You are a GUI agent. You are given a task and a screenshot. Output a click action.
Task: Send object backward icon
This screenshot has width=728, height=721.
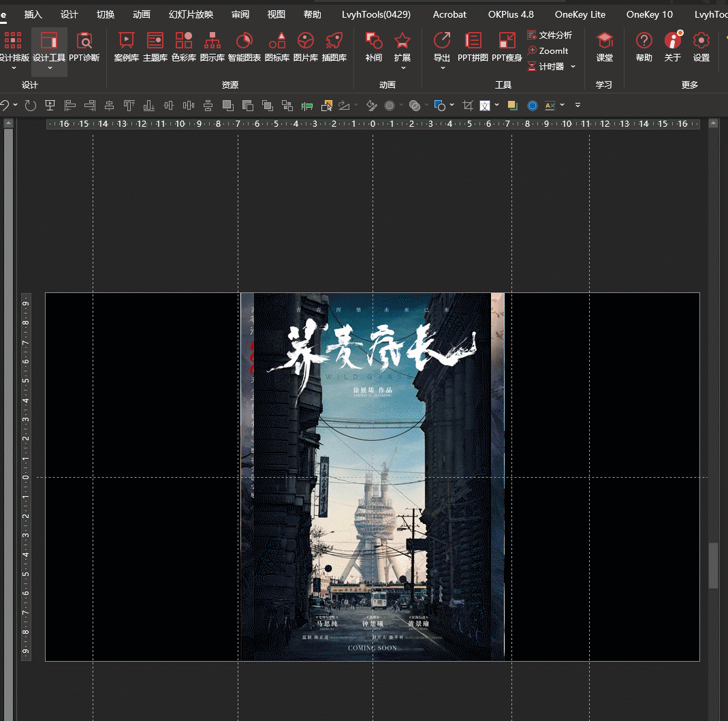click(248, 106)
